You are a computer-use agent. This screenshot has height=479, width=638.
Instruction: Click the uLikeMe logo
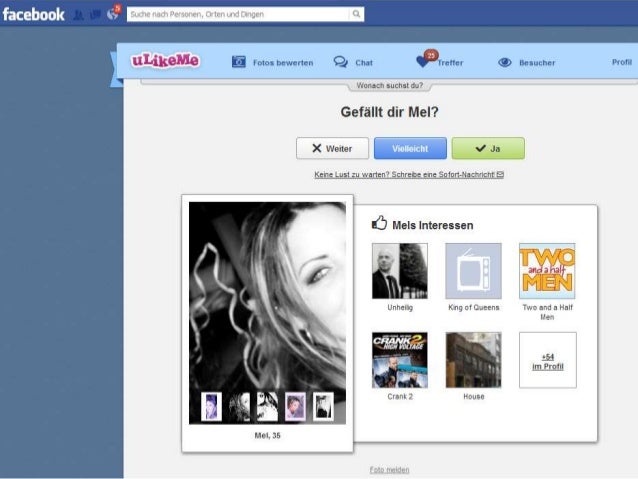(x=165, y=61)
